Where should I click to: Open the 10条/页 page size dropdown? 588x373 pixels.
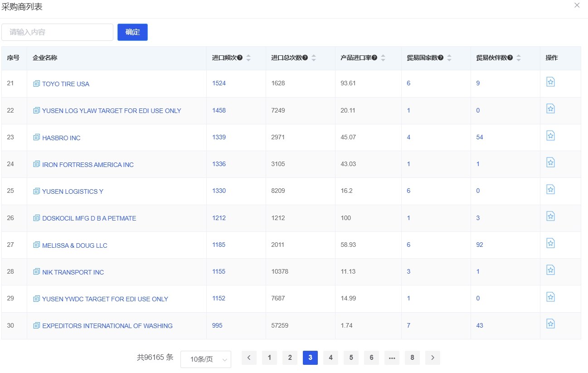pos(206,359)
